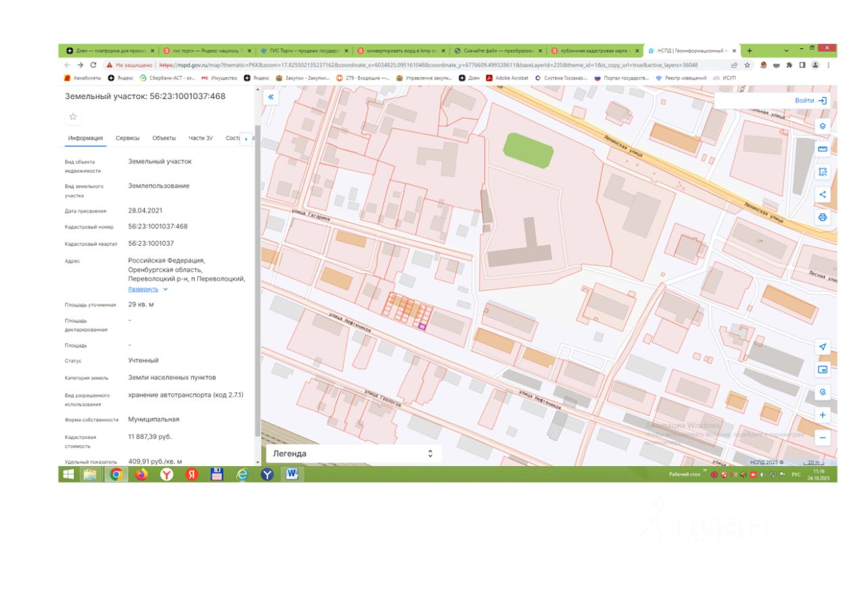This screenshot has height=614, width=868.
Task: Collapse the info side panel
Action: [x=271, y=97]
